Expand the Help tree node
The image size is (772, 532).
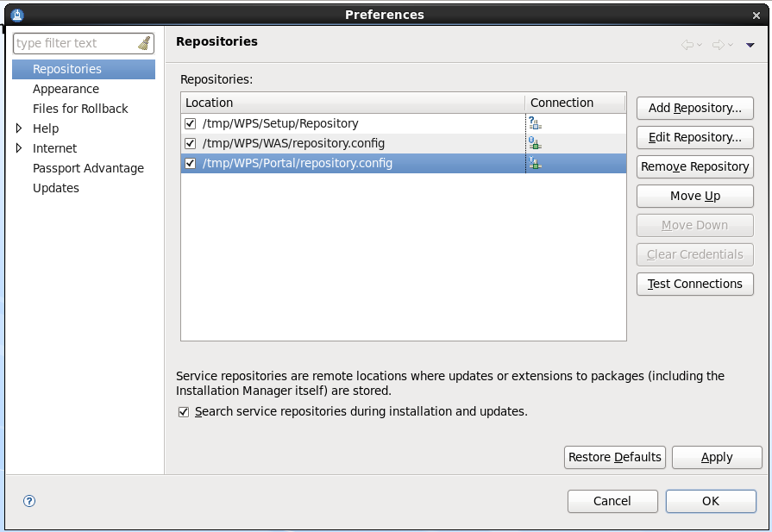[20, 128]
